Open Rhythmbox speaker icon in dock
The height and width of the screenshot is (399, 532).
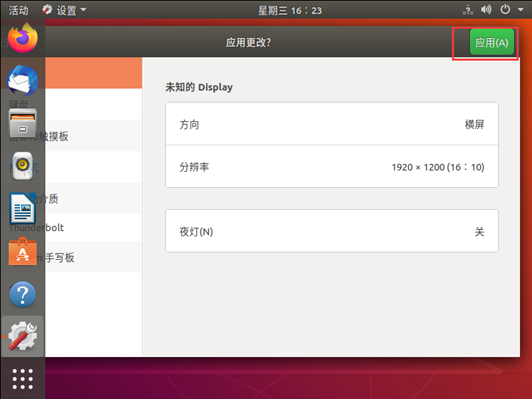(23, 166)
